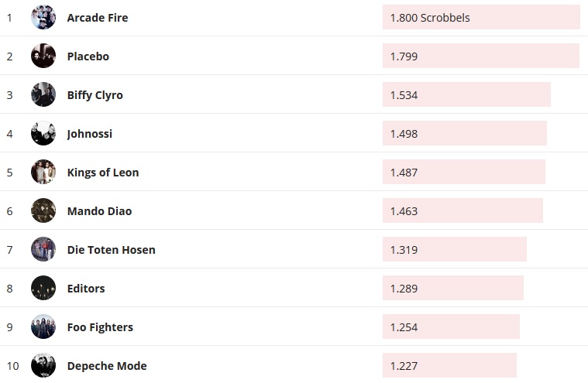Open the Biffy Clyro artist link

point(95,95)
